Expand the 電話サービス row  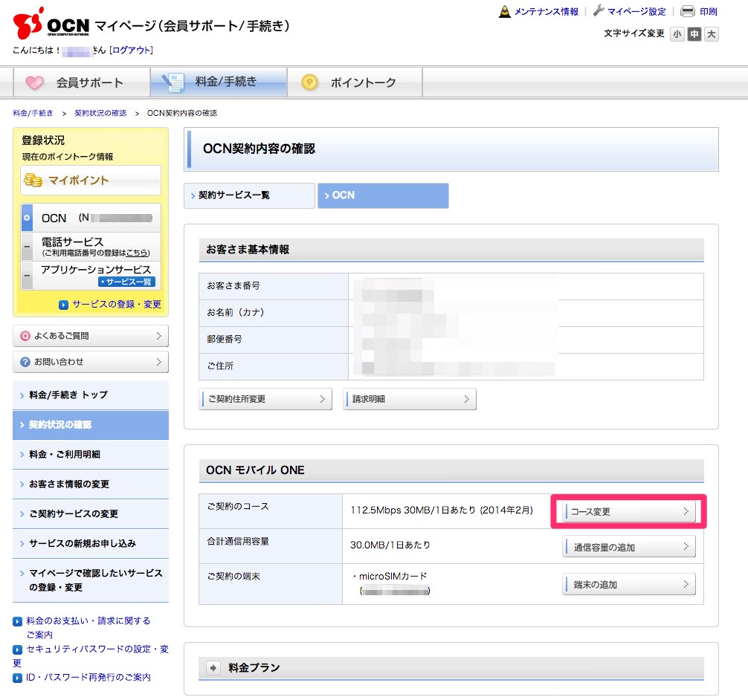(x=28, y=247)
